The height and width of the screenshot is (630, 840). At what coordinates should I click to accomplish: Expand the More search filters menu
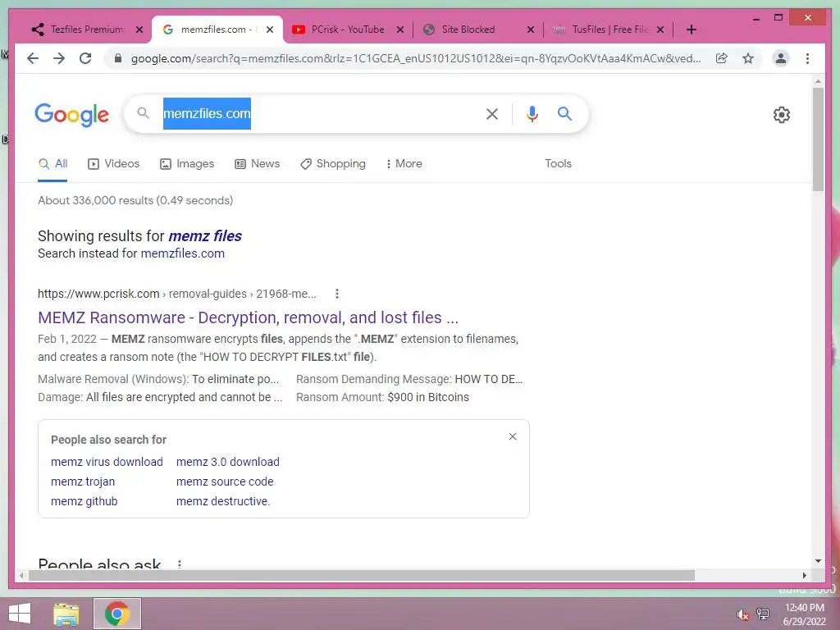tap(404, 164)
